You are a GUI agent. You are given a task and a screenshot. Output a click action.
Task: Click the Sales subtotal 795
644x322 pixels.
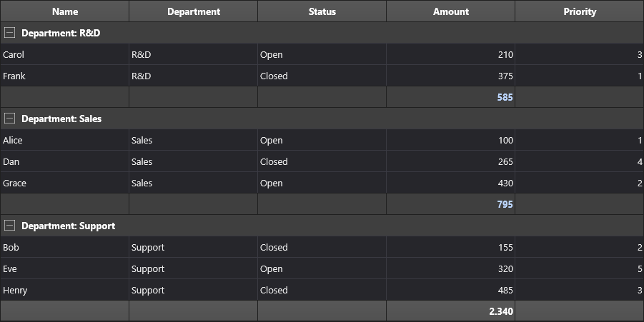click(x=450, y=204)
